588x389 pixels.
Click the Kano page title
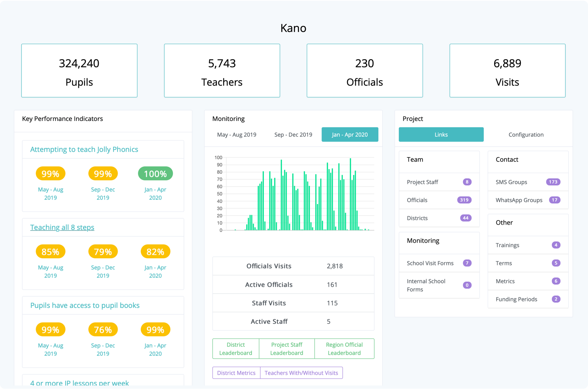click(293, 28)
